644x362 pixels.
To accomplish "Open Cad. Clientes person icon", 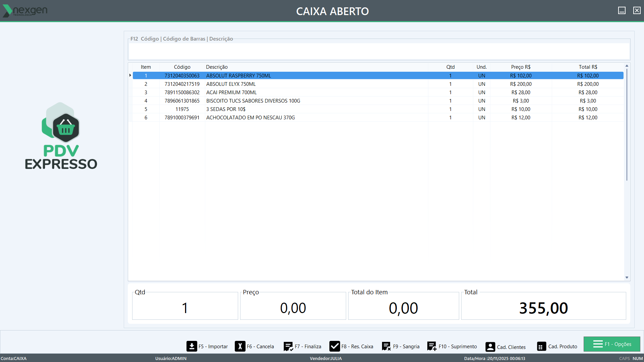I will coord(490,347).
